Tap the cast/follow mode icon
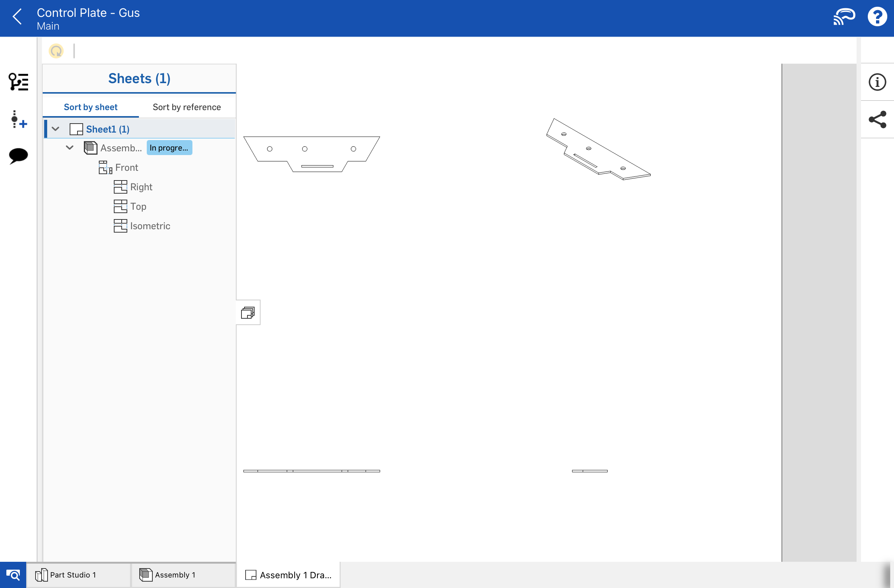The image size is (894, 588). pyautogui.click(x=844, y=17)
